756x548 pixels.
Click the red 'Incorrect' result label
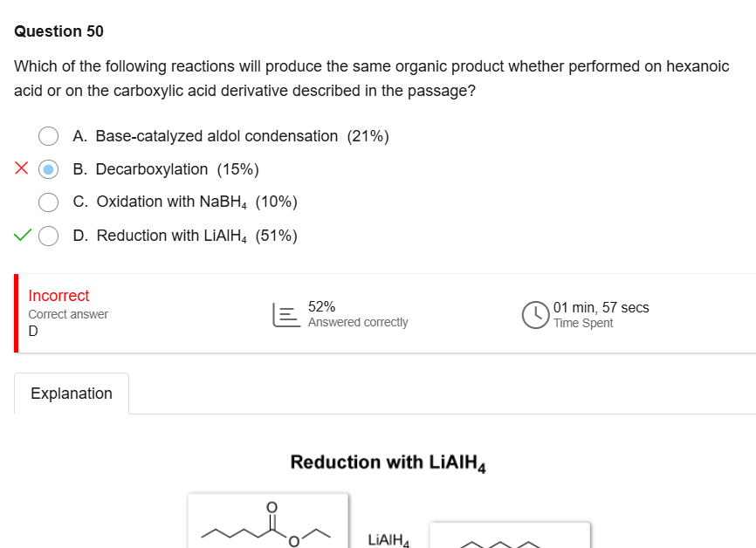(x=58, y=296)
